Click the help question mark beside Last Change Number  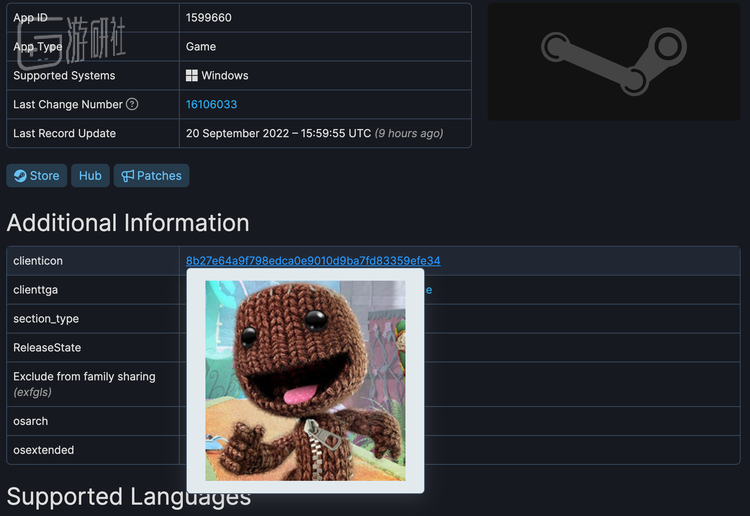(x=132, y=105)
